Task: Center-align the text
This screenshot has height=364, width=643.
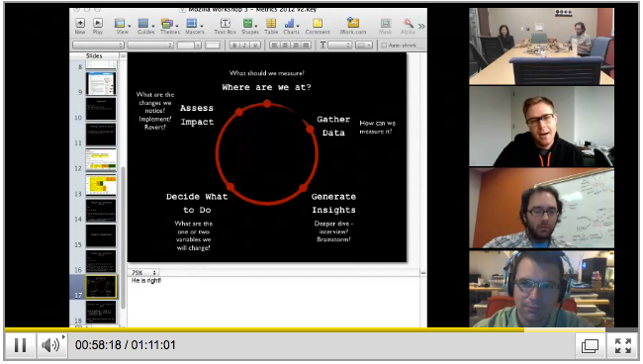Action: click(285, 45)
